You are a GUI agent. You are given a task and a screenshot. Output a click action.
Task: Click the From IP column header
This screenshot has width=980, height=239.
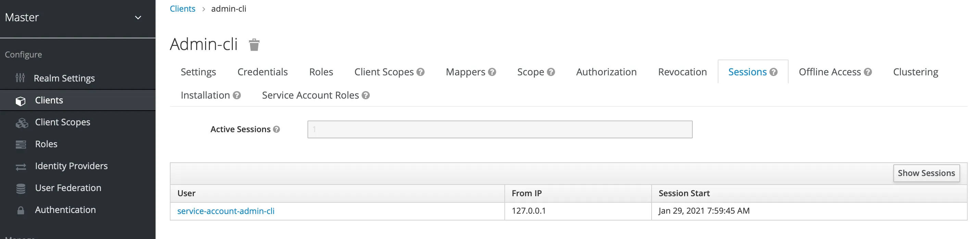point(578,193)
